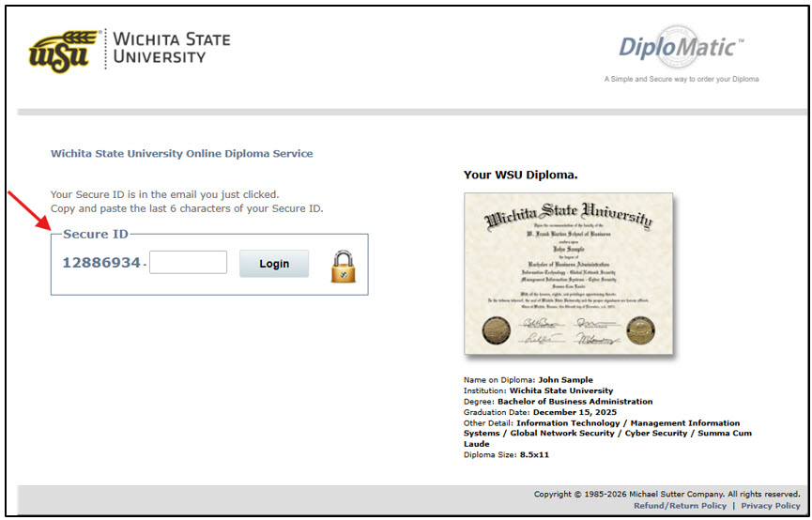Click the tagline 'A Simple and Secure way to order your Diploma'

coord(682,79)
